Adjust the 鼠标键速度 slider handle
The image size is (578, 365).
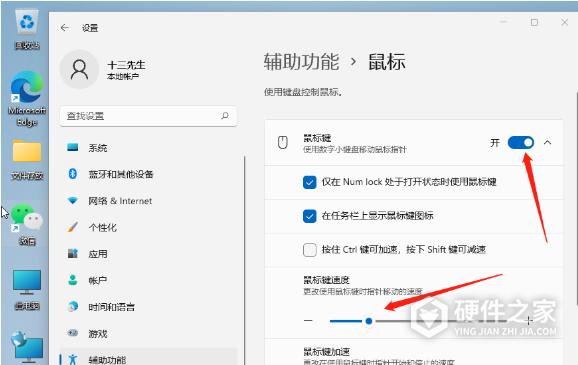click(369, 321)
